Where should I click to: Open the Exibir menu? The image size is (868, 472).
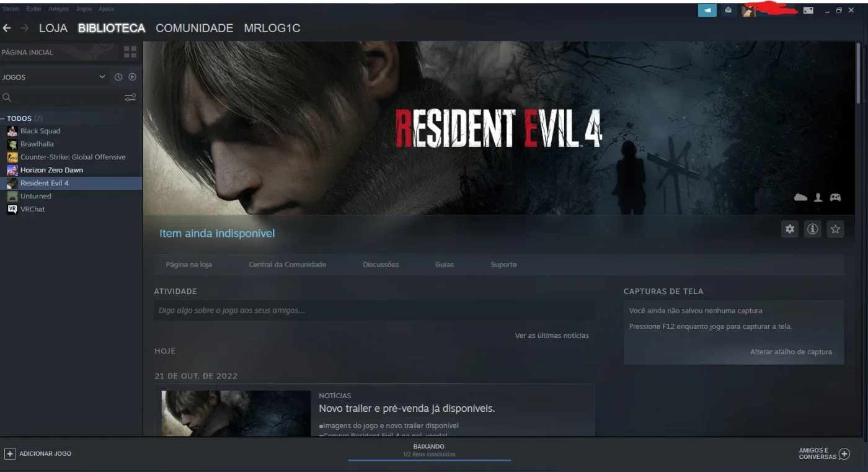pos(34,9)
